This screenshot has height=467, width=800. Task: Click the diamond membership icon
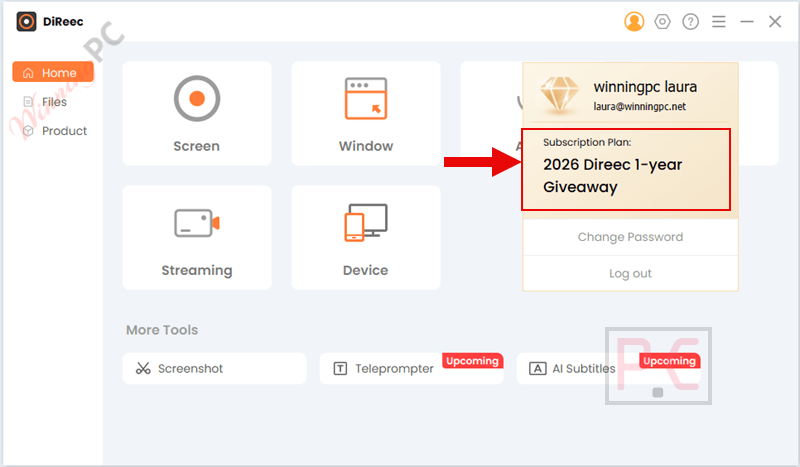coord(559,94)
